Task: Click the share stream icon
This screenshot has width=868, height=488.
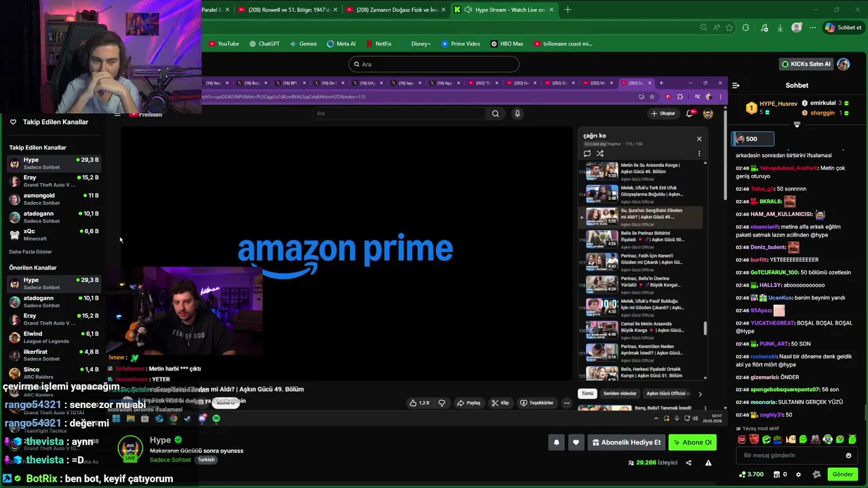Action: click(x=688, y=463)
